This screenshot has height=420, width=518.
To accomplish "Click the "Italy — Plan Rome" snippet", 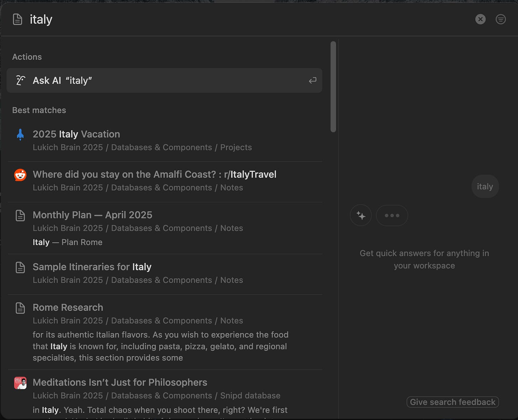I will [68, 242].
